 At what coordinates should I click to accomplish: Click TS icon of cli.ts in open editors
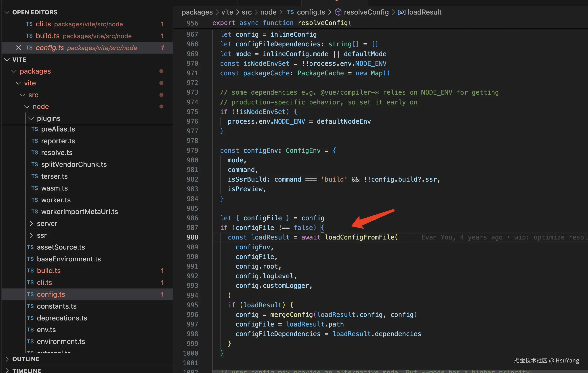click(29, 24)
